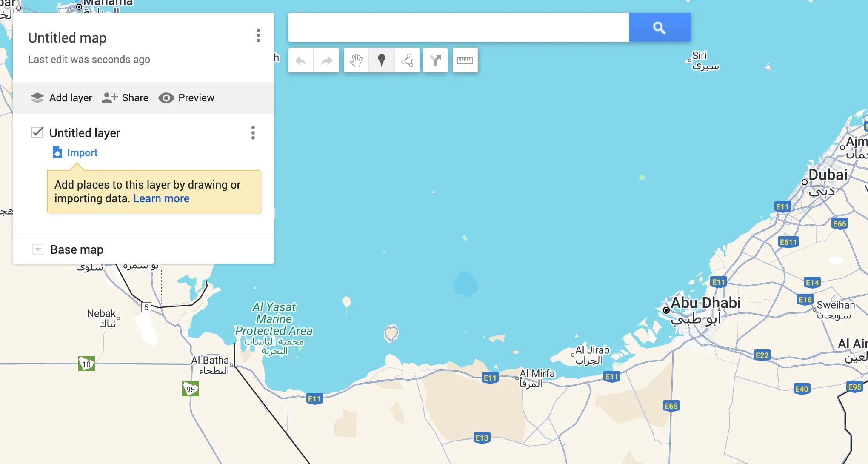
Task: Click the Last edit was seconds ago text
Action: tap(89, 60)
